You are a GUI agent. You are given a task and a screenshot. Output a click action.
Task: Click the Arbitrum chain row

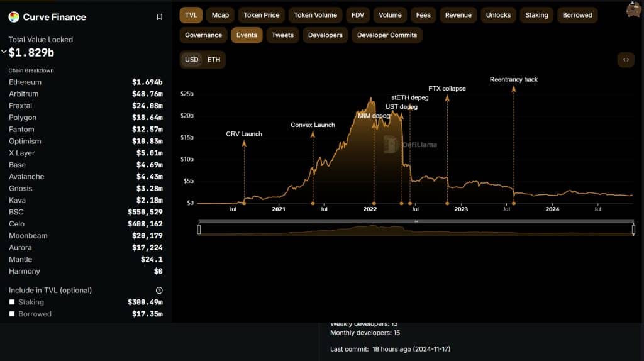[86, 94]
